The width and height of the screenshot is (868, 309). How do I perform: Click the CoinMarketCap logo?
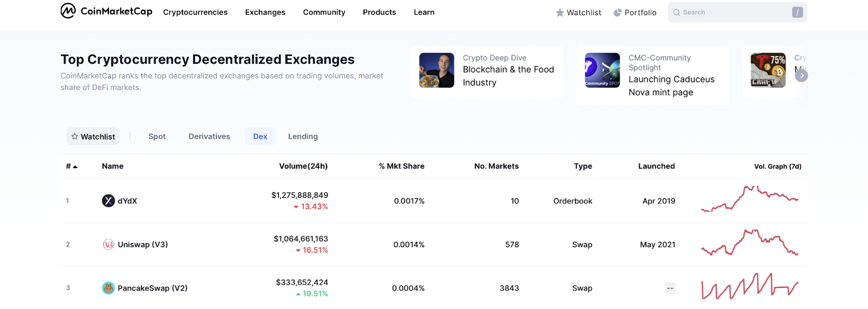click(x=106, y=11)
